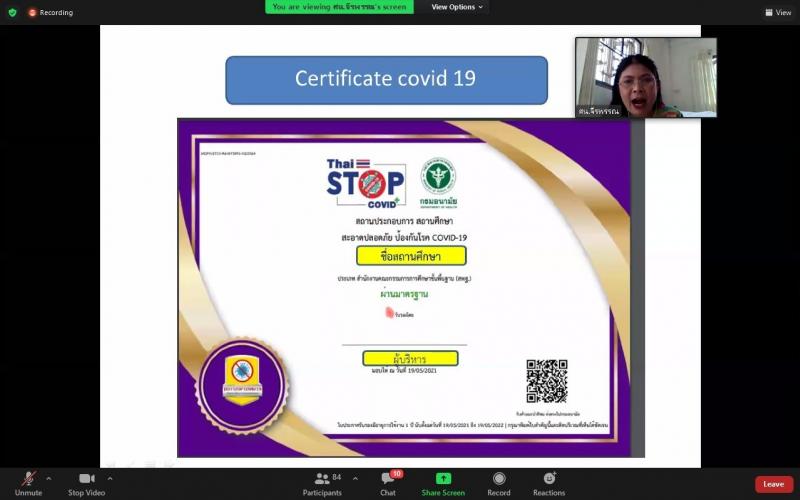800x500 pixels.
Task: Click the date text 19/05/2021
Action: pyautogui.click(x=422, y=370)
